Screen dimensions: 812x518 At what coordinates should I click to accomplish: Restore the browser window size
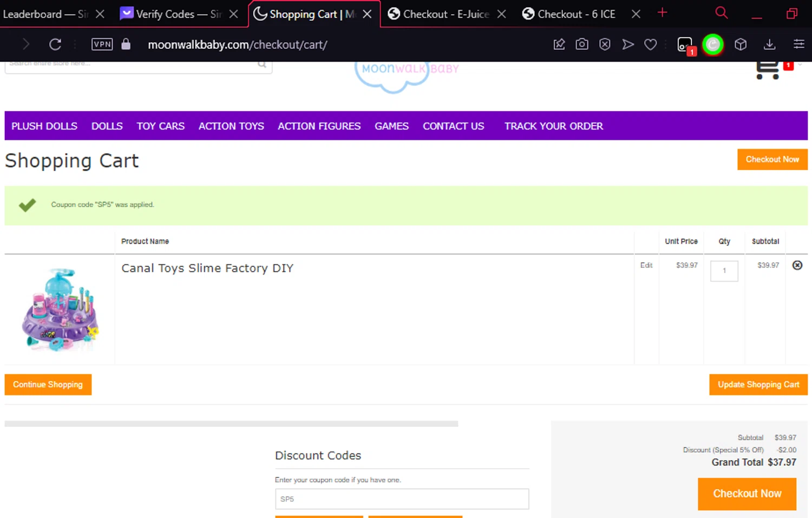coord(791,14)
